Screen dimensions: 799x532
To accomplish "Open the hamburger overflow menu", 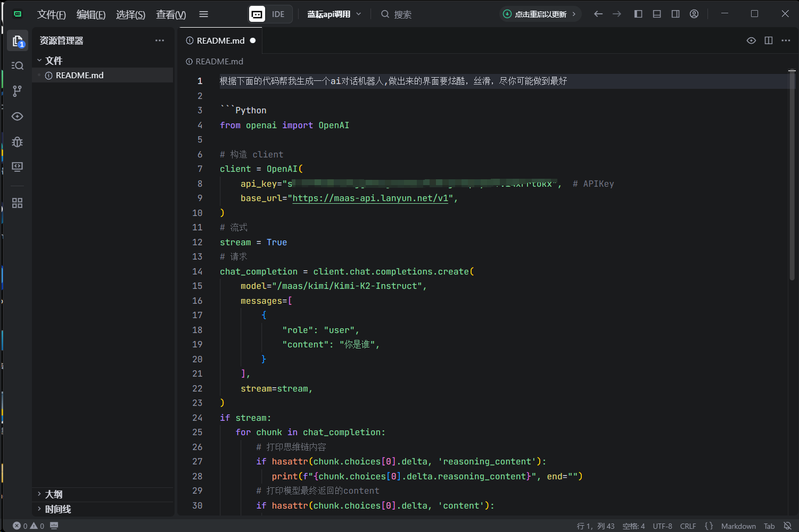I will (x=203, y=14).
